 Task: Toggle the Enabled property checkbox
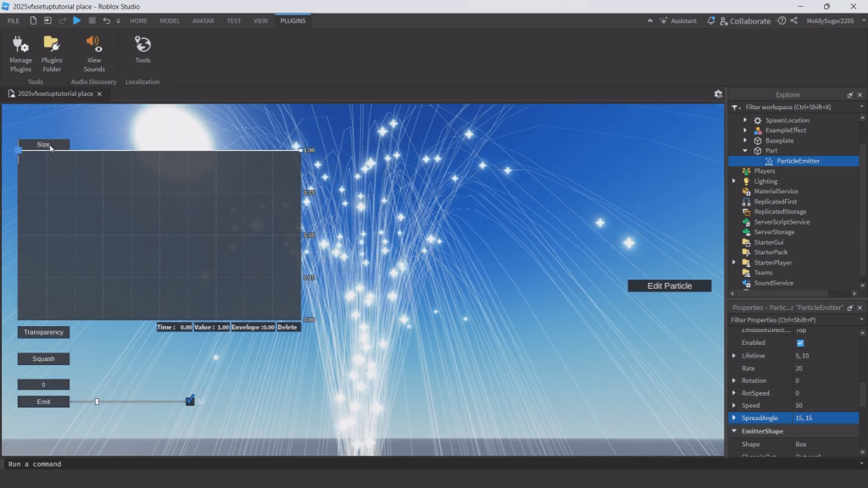800,343
